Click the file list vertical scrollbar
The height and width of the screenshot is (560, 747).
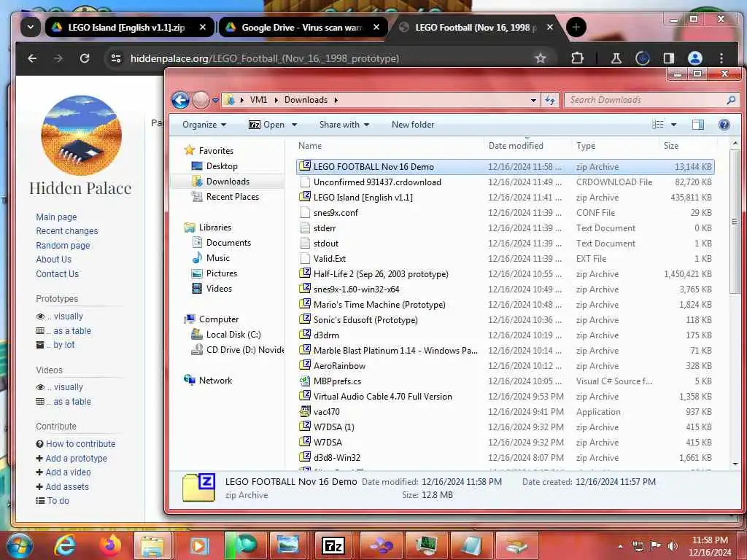(735, 222)
